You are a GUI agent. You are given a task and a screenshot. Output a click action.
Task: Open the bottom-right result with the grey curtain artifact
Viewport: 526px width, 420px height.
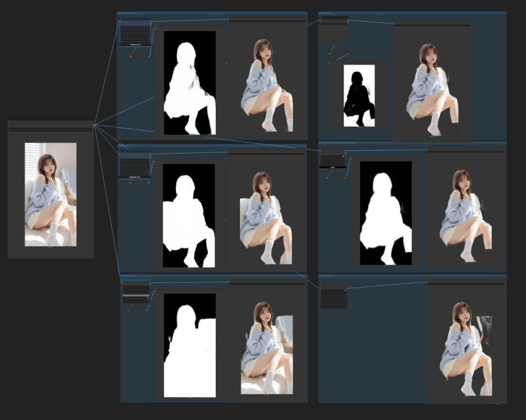coord(466,349)
